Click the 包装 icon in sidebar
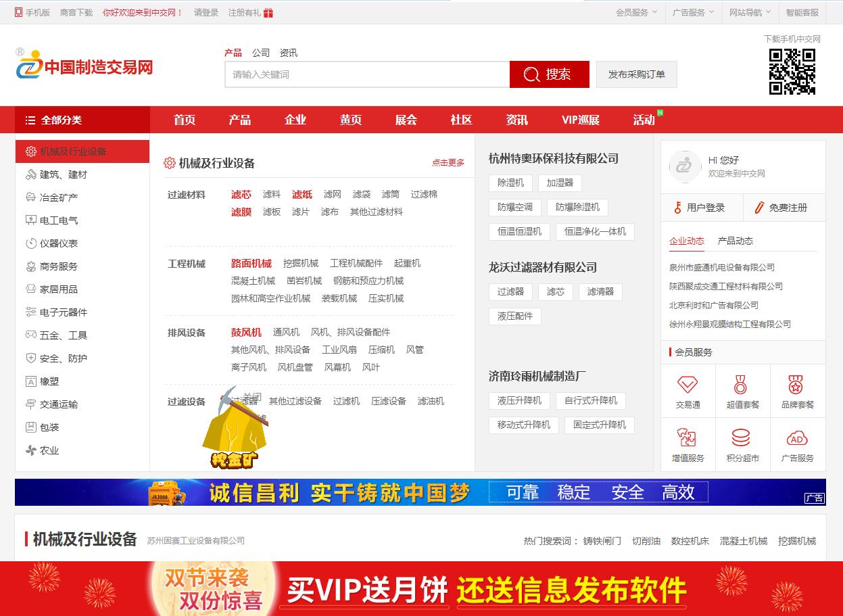Viewport: 843px width, 616px height. 30,427
